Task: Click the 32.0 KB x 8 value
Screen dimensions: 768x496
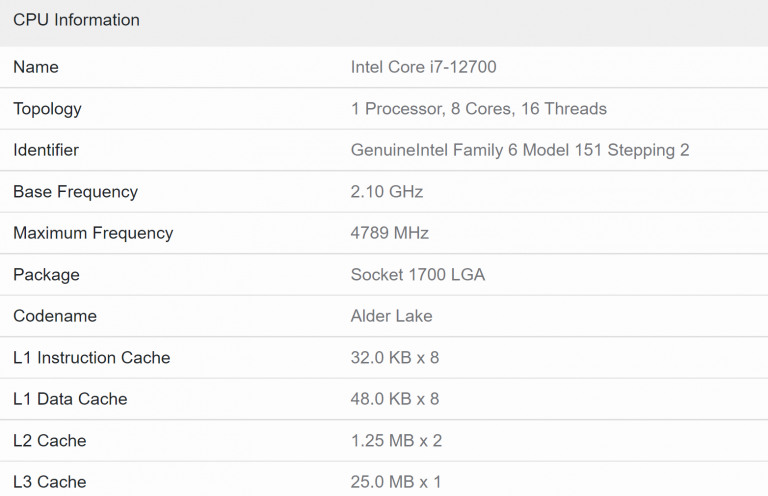Action: [x=394, y=358]
